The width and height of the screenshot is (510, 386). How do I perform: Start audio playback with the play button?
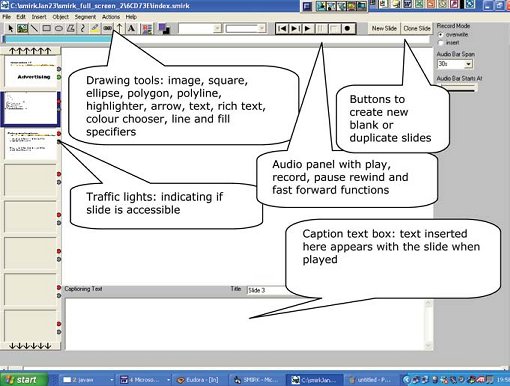tap(308, 29)
